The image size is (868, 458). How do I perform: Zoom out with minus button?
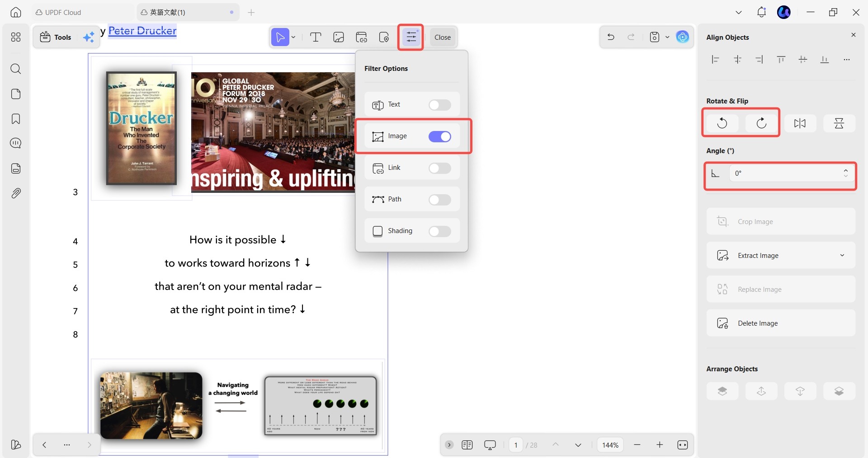[x=637, y=445]
